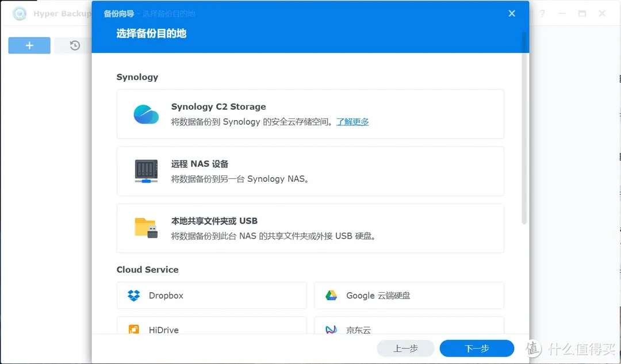
Task: Select 本地共享文件夹或 USB as destination
Action: click(x=310, y=227)
